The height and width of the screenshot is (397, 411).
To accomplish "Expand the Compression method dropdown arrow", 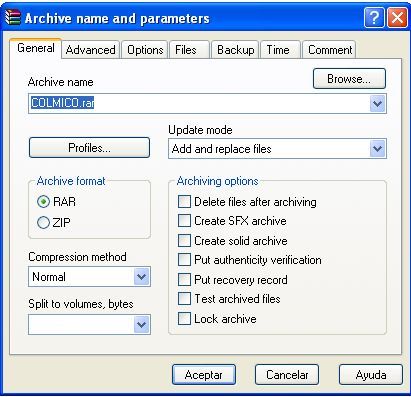I will [142, 277].
